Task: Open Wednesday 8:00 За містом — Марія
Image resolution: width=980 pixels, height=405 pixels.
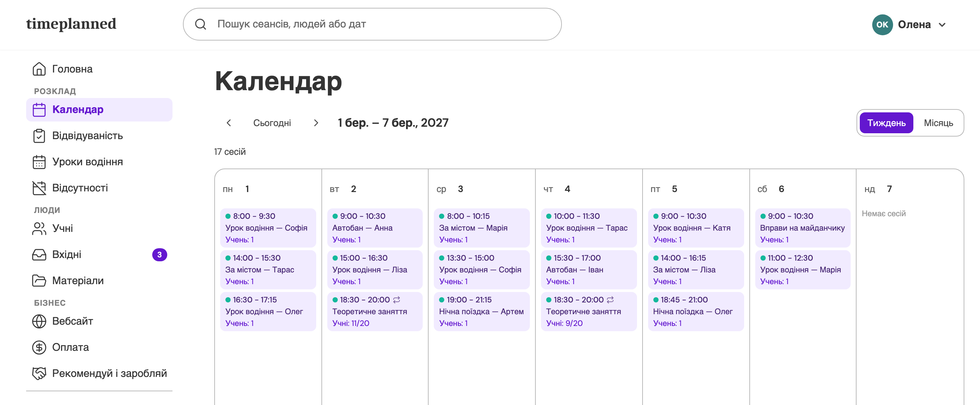Action: pyautogui.click(x=482, y=228)
